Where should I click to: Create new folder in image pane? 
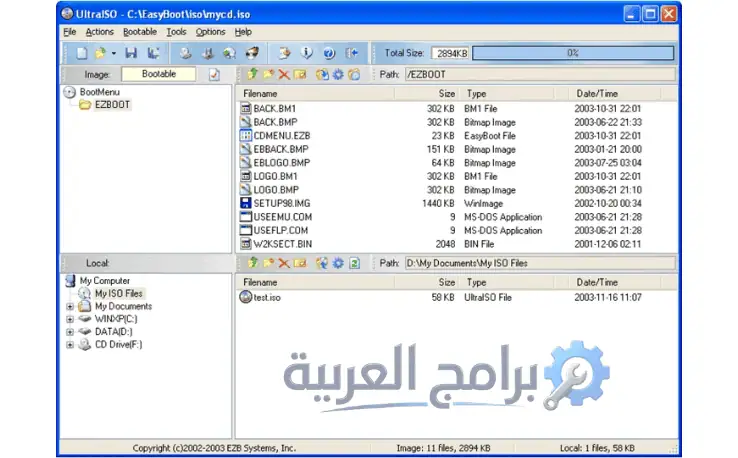tap(268, 74)
